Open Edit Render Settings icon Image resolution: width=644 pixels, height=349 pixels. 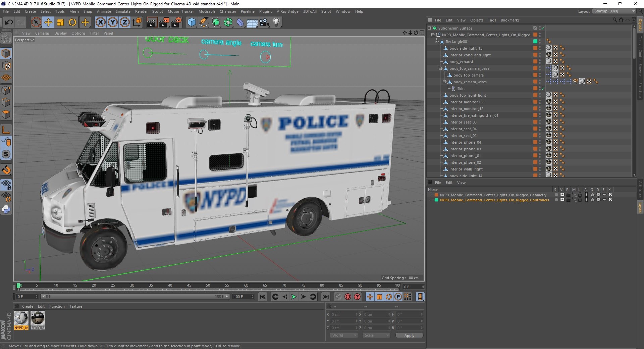pyautogui.click(x=176, y=22)
